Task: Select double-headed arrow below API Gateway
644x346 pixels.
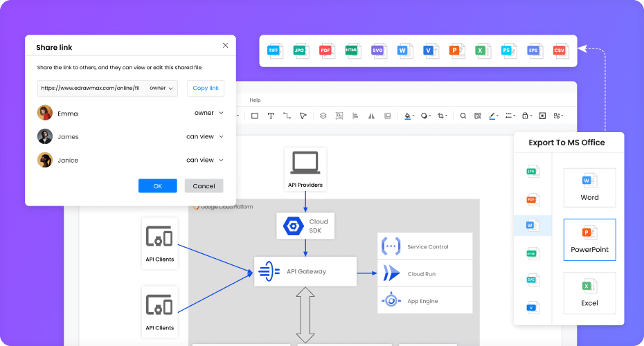Action: (x=305, y=316)
